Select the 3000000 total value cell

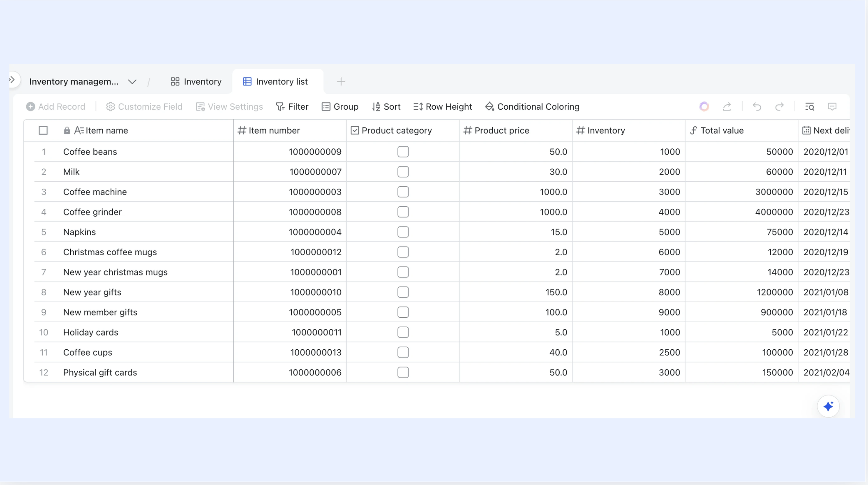[742, 192]
